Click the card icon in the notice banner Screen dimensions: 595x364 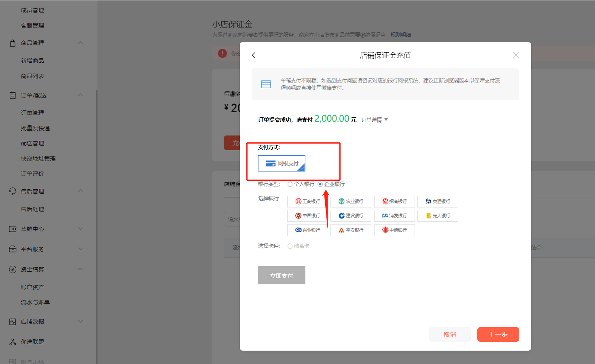pyautogui.click(x=266, y=84)
